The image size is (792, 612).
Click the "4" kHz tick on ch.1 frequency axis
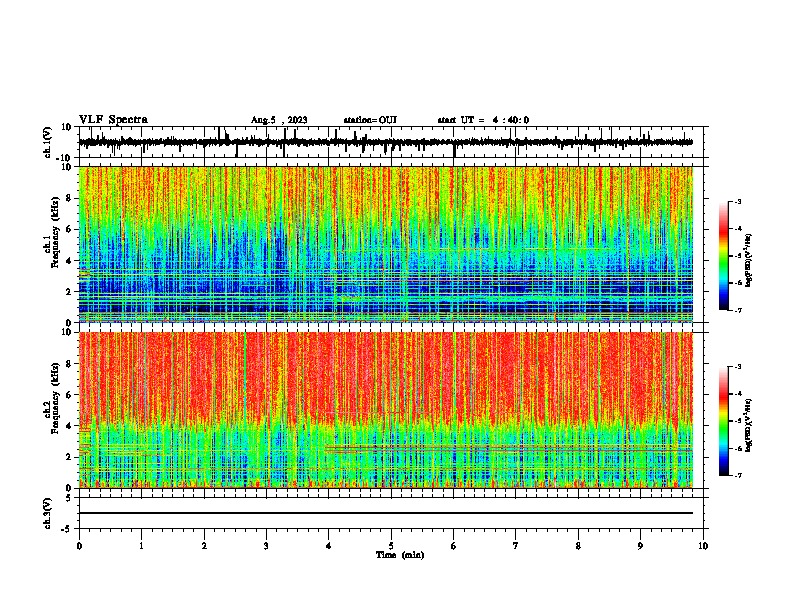[x=69, y=261]
